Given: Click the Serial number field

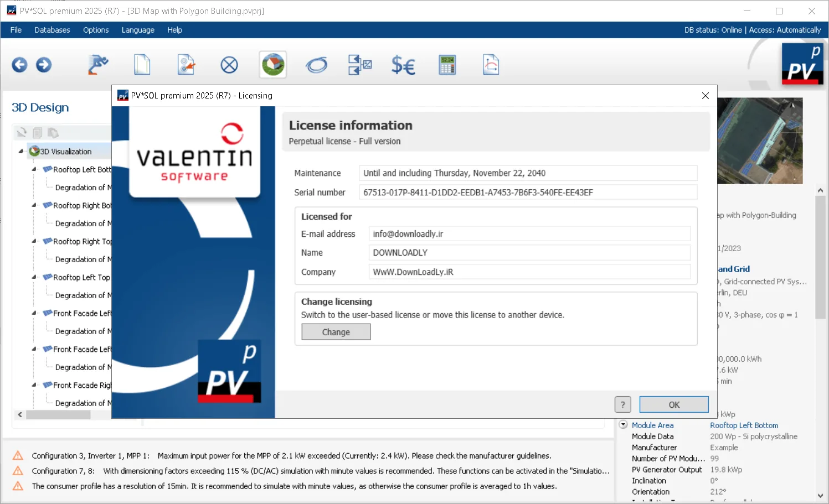Looking at the screenshot, I should click(x=528, y=193).
